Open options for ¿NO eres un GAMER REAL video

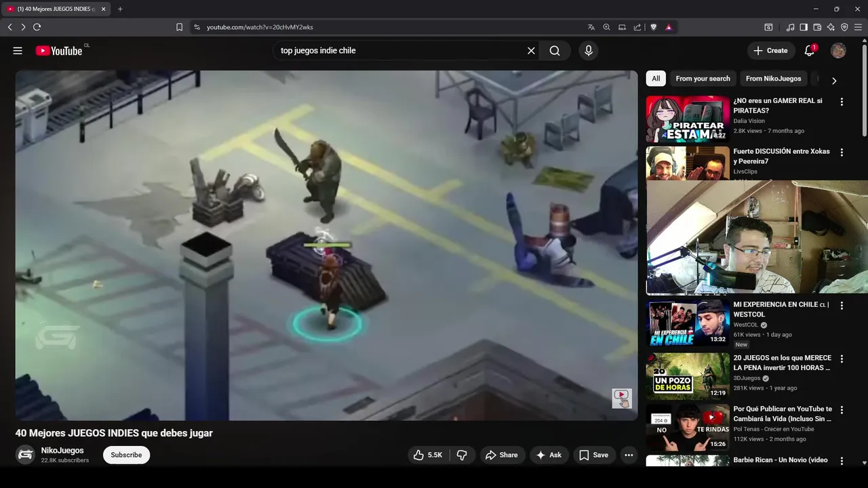[842, 102]
